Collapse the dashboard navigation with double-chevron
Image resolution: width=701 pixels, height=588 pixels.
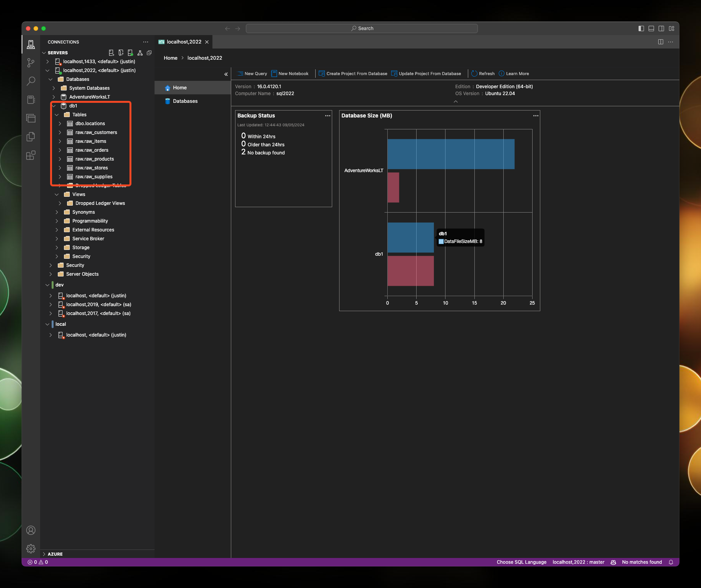pyautogui.click(x=226, y=74)
